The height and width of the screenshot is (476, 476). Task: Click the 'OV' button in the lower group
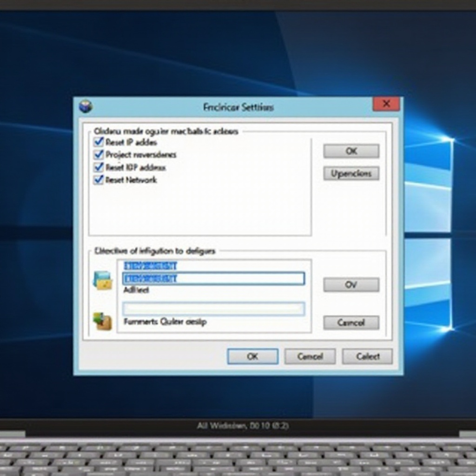[351, 285]
